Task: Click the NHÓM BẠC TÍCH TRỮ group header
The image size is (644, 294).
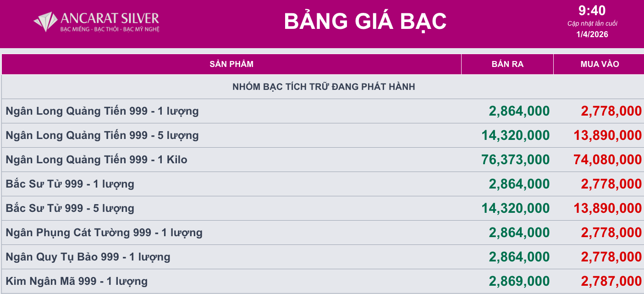Action: [324, 87]
